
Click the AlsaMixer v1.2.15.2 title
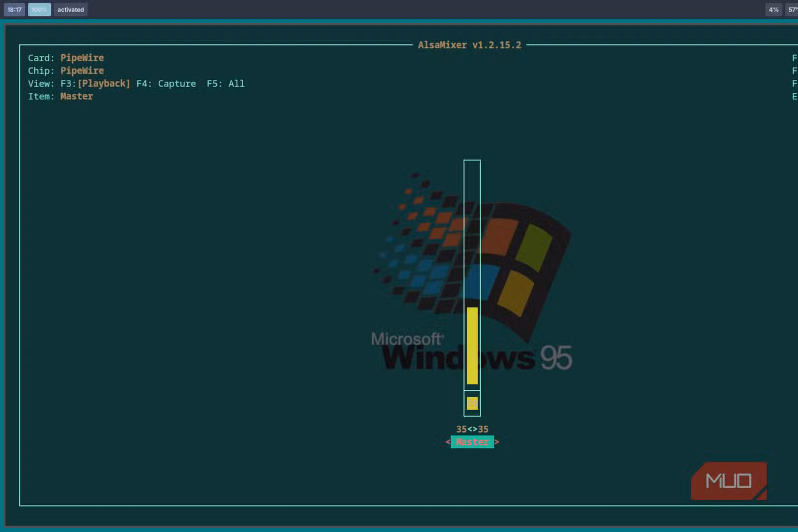pyautogui.click(x=470, y=45)
